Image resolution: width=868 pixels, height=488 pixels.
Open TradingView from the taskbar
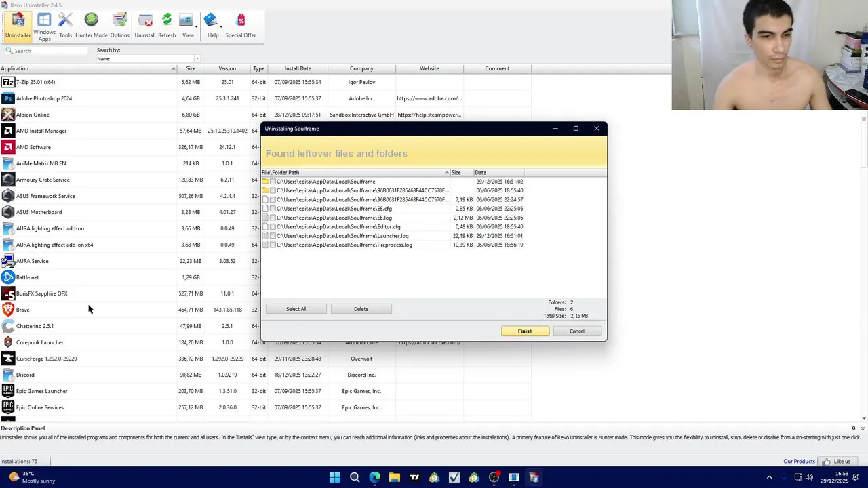(414, 477)
